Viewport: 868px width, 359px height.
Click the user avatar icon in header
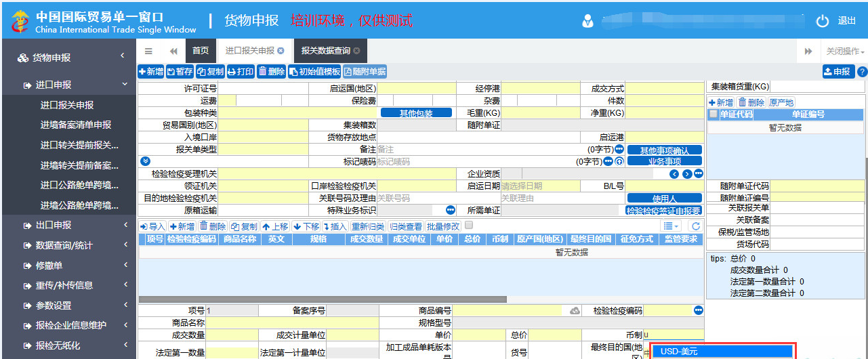pos(587,21)
